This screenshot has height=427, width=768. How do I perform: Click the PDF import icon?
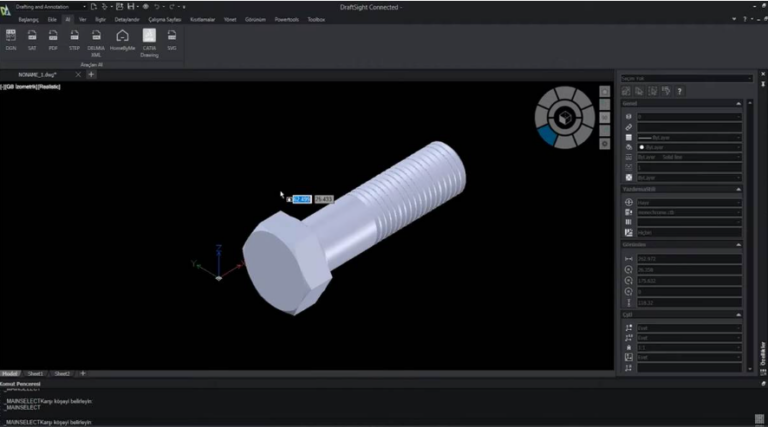coord(53,37)
